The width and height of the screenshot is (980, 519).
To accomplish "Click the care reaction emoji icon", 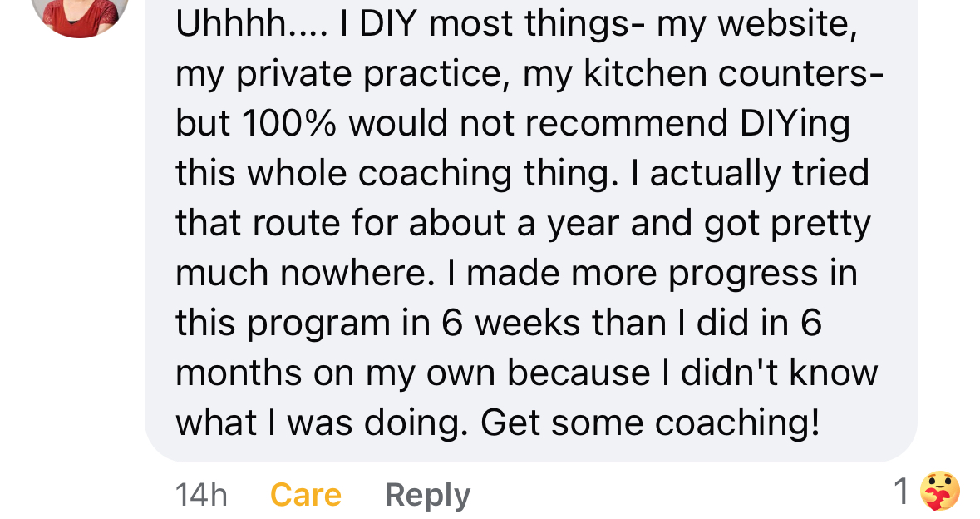I will (940, 492).
